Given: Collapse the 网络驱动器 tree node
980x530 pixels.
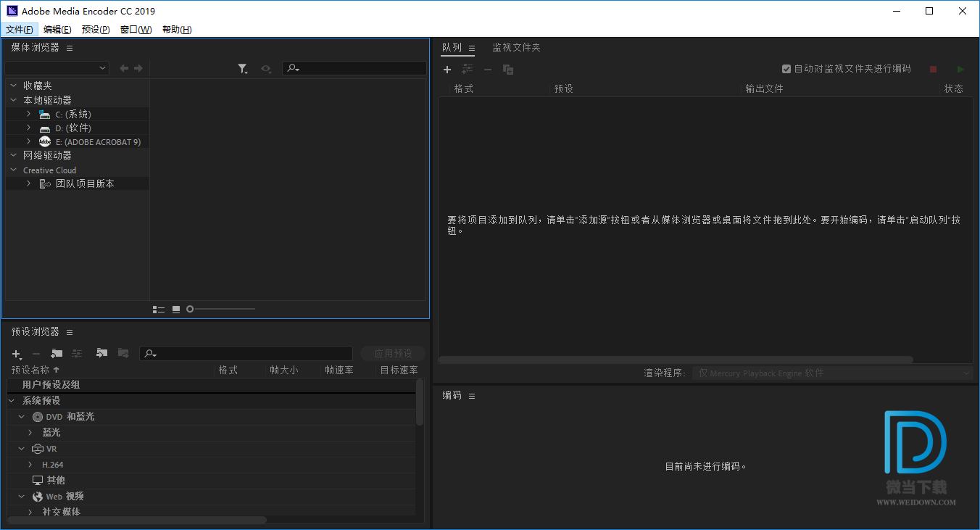Looking at the screenshot, I should point(13,155).
